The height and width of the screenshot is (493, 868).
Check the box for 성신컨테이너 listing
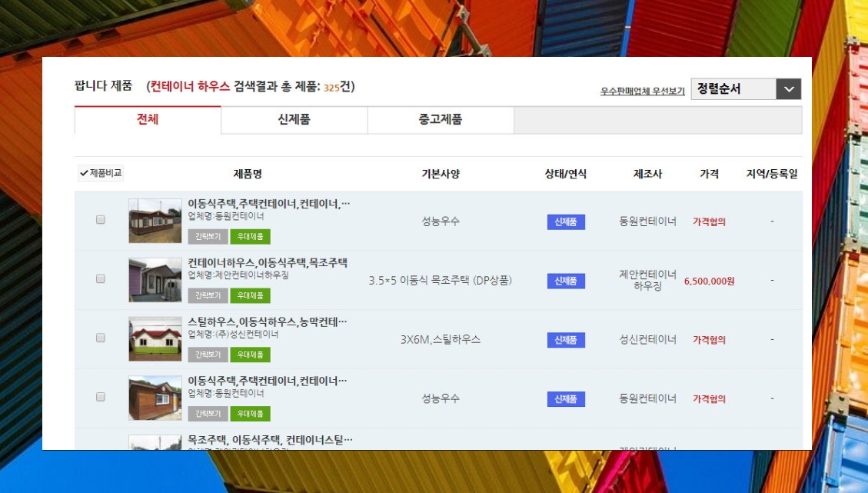100,338
